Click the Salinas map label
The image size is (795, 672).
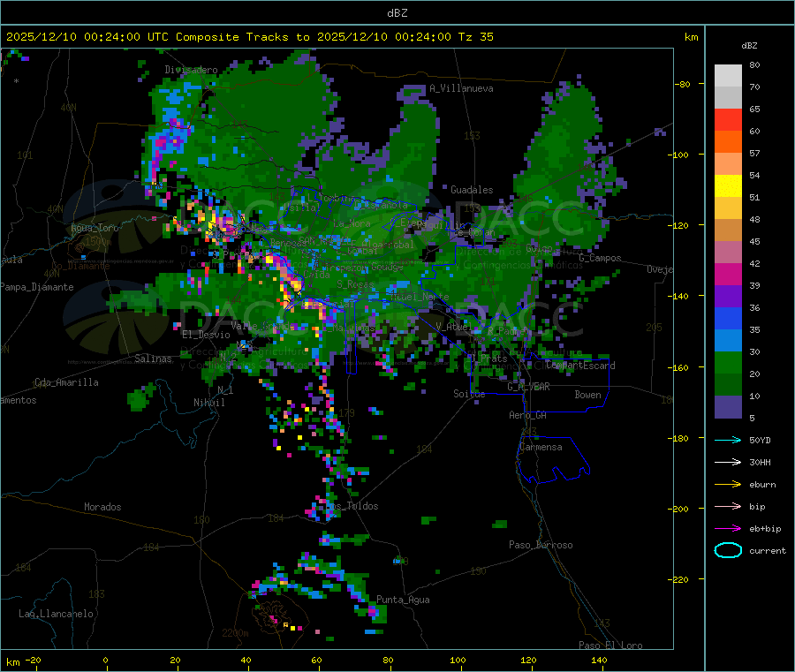point(153,359)
